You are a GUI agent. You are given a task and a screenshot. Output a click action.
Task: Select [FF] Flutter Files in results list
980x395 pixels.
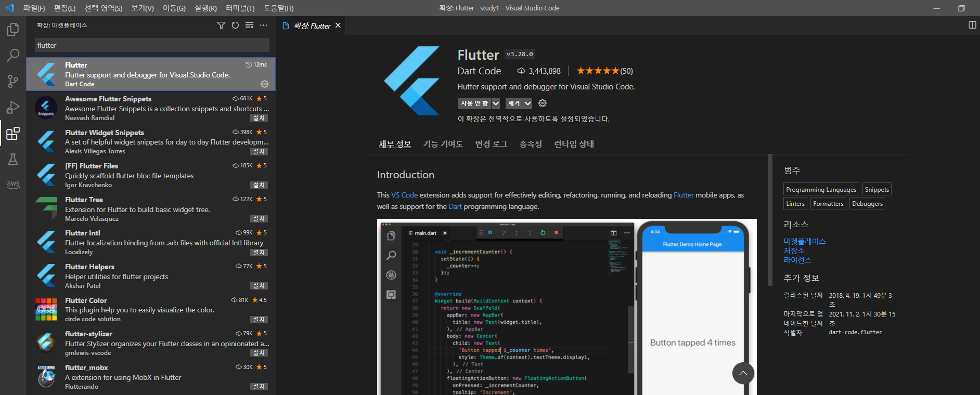(151, 175)
